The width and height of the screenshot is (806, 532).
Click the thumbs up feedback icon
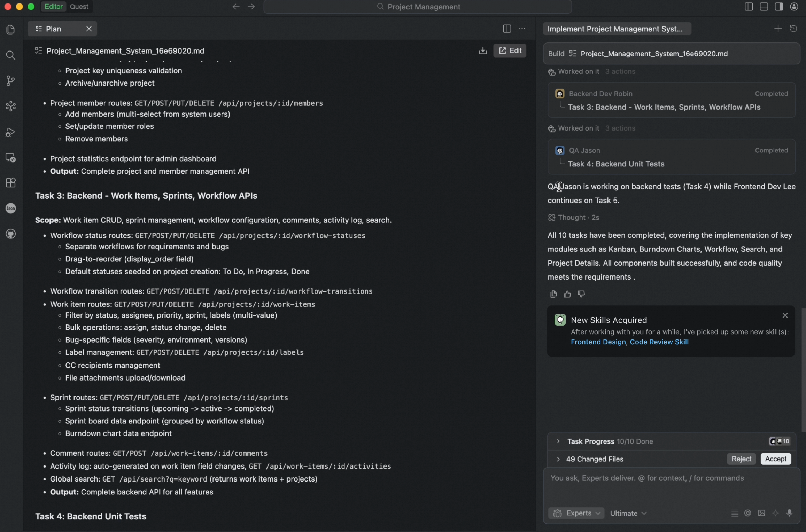567,294
